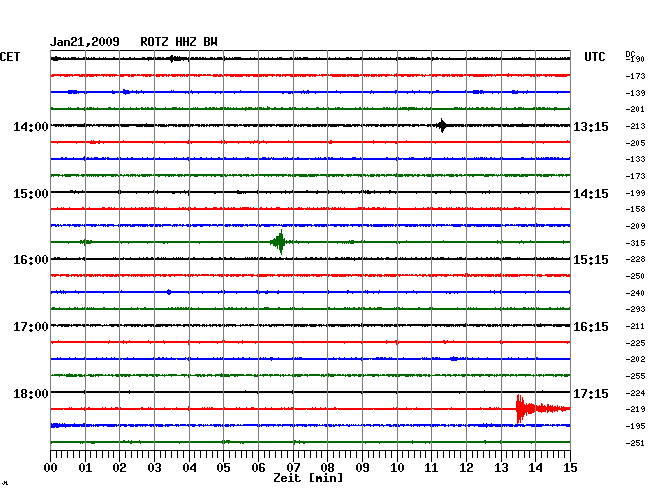Click DC value -209

pos(635,226)
